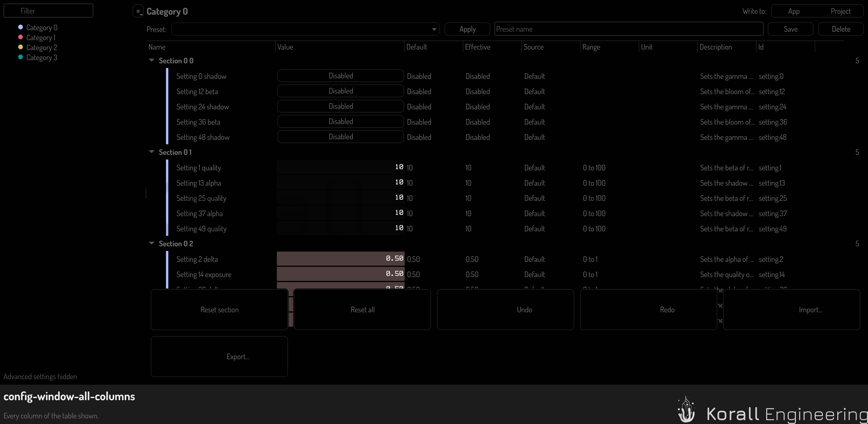
Task: Collapse Section 0 0
Action: [x=152, y=60]
